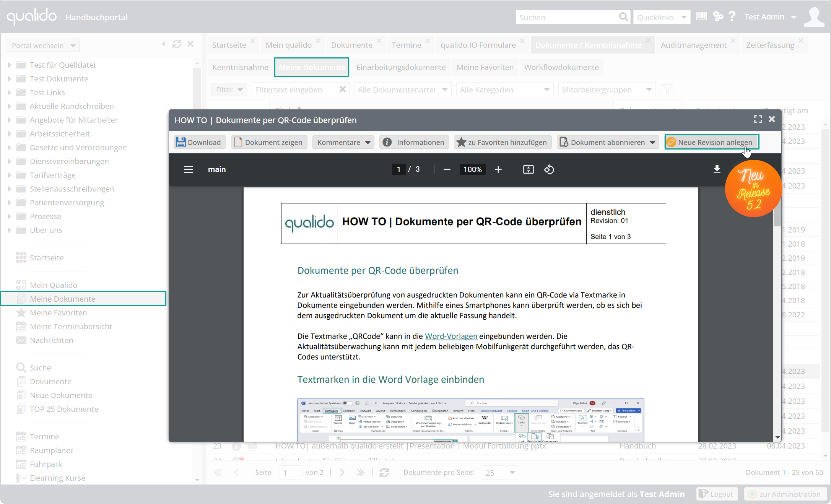Expand the Test Dokumente folder
The height and width of the screenshot is (504, 831).
9,79
